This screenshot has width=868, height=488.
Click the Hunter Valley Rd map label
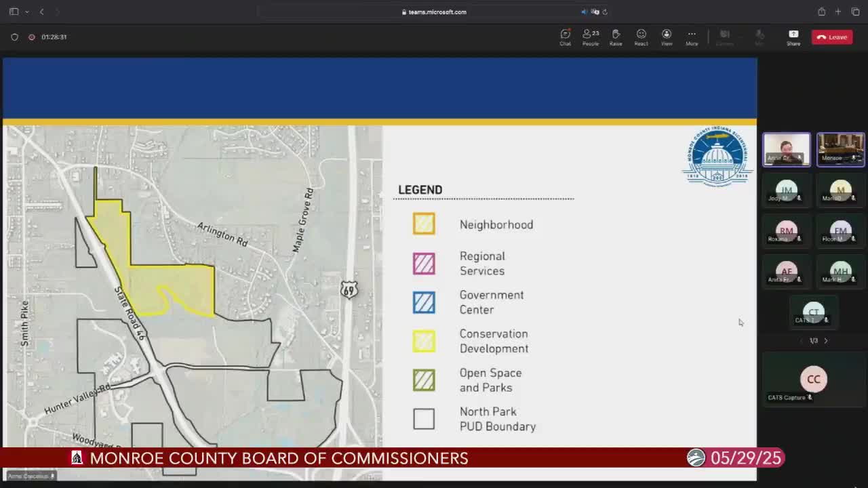click(x=77, y=400)
